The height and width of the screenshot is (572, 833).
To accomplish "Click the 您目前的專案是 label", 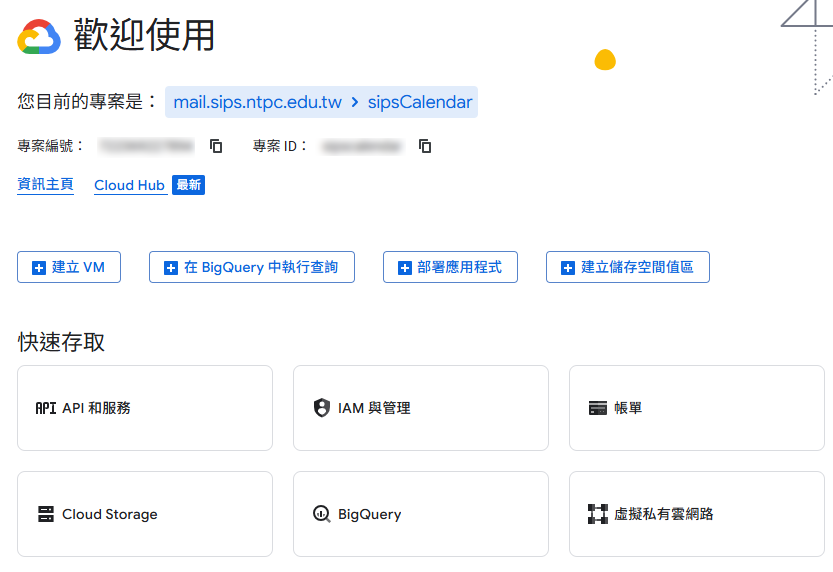I will click(87, 101).
